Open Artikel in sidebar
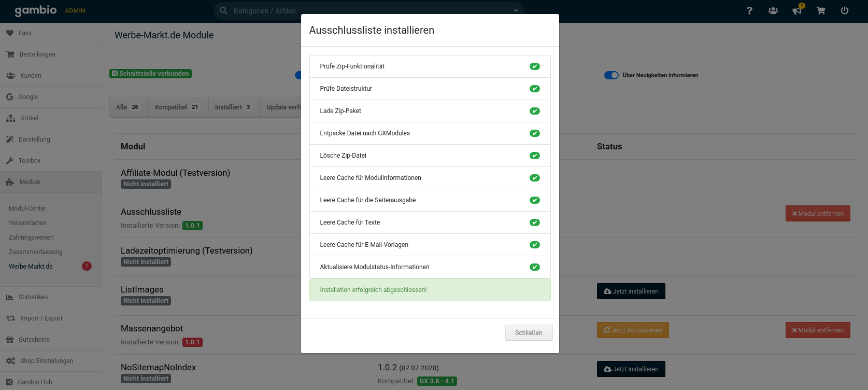 tap(51, 118)
